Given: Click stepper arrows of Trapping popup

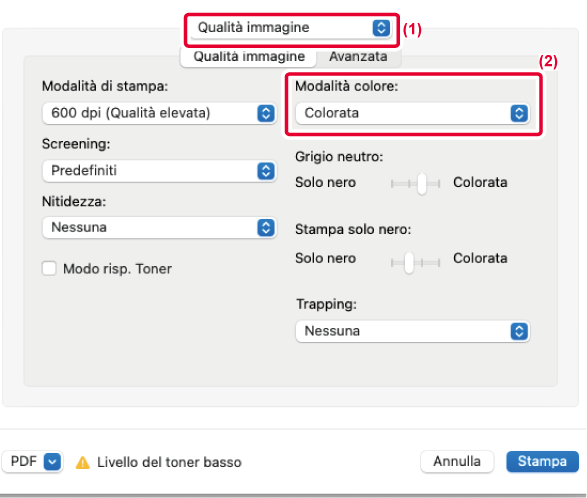Looking at the screenshot, I should pyautogui.click(x=519, y=331).
